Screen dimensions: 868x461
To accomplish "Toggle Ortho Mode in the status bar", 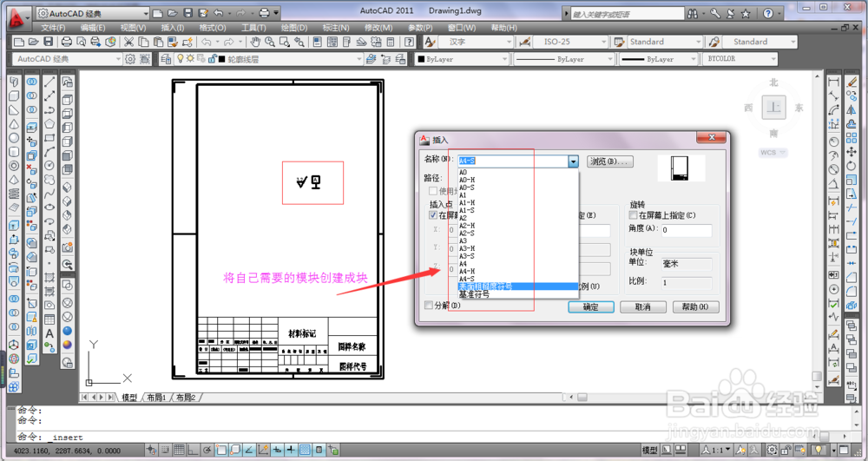I will 193,450.
